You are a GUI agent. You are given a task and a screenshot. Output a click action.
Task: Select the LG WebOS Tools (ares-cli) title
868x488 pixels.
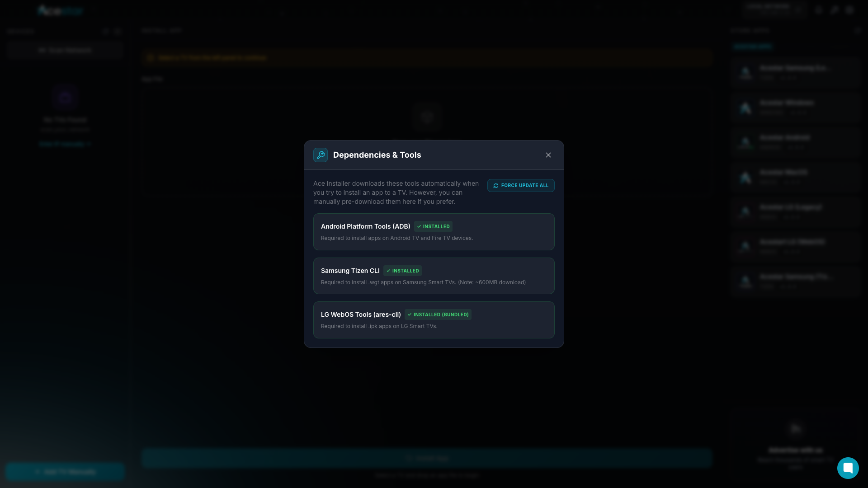tap(361, 314)
